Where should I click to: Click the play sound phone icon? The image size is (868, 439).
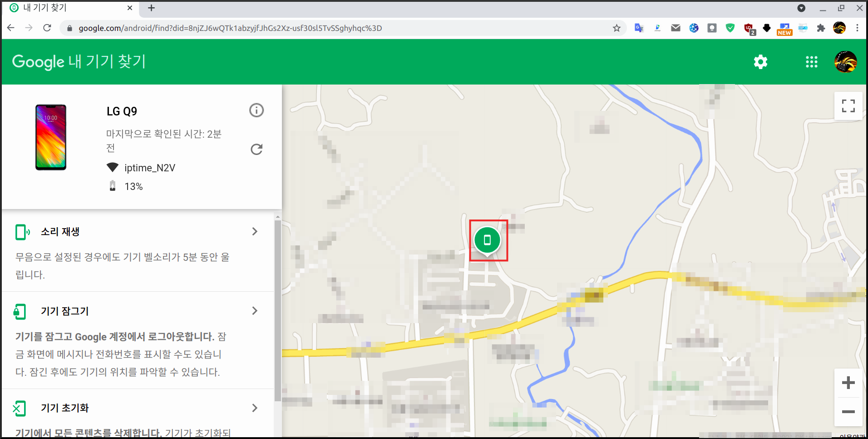click(x=22, y=232)
